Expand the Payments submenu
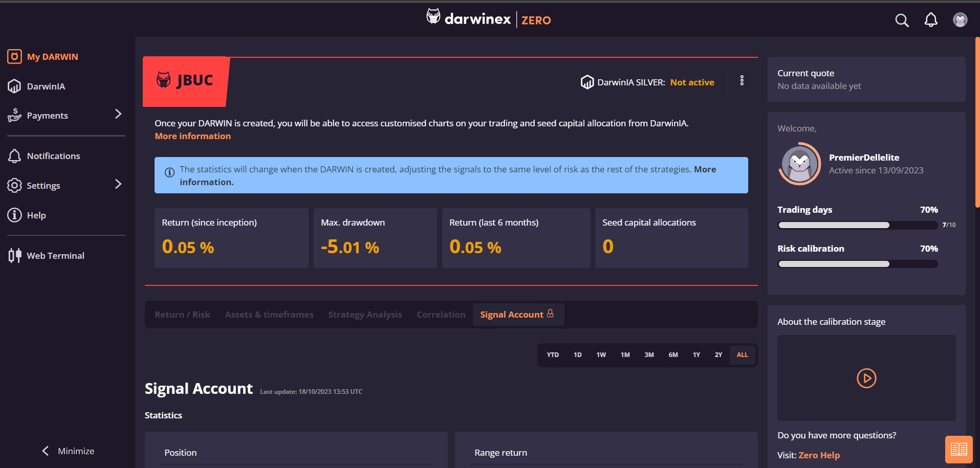This screenshot has width=980, height=468. click(118, 114)
